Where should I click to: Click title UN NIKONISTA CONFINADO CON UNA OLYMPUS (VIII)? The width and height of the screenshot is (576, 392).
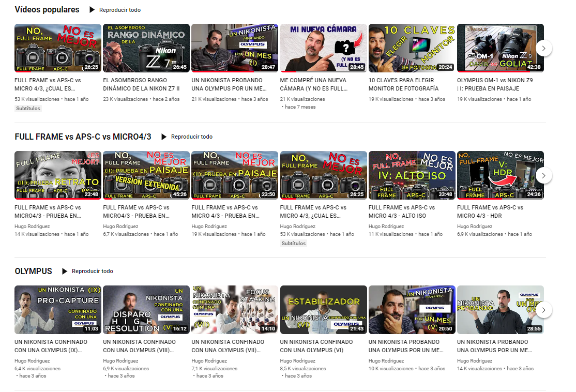pos(140,346)
